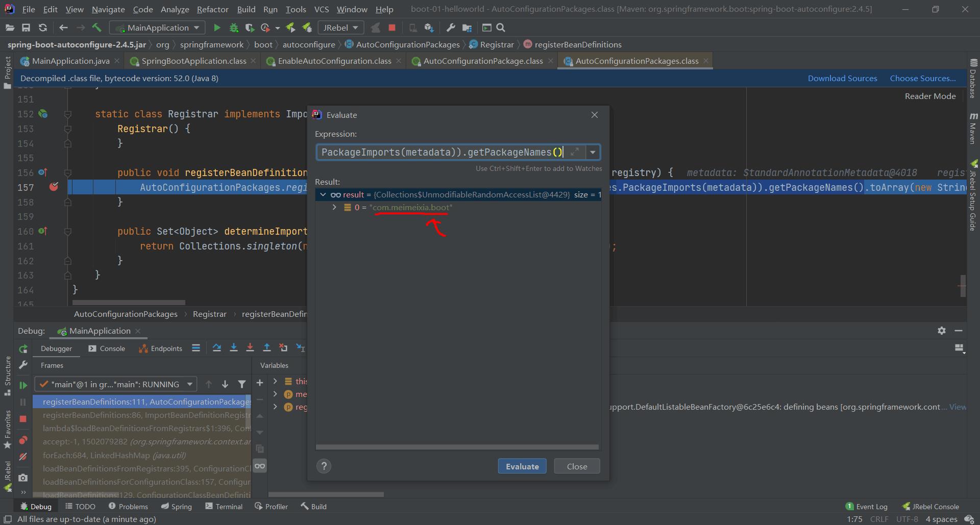Open Endpoints tab in debugger
The height and width of the screenshot is (525, 980).
[x=160, y=348]
